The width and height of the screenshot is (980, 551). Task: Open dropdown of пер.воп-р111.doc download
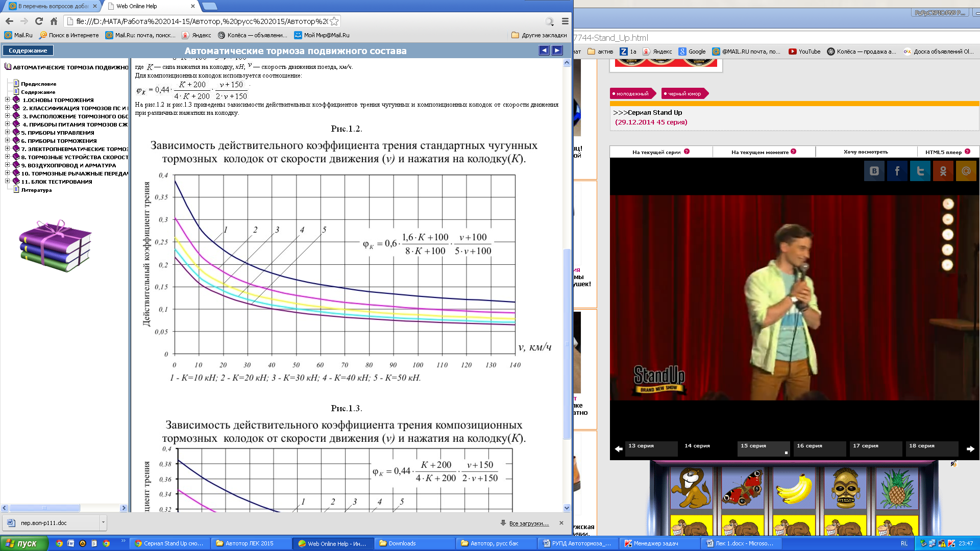click(x=103, y=523)
